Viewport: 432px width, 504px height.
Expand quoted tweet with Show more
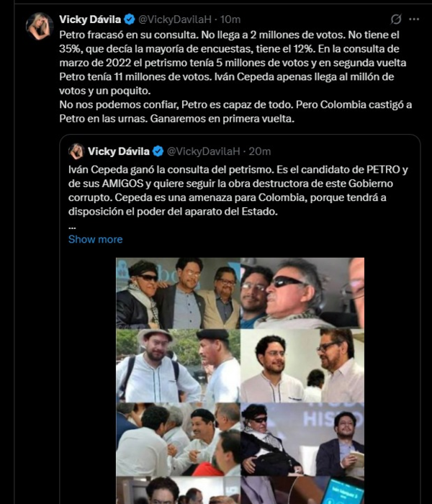coord(96,239)
